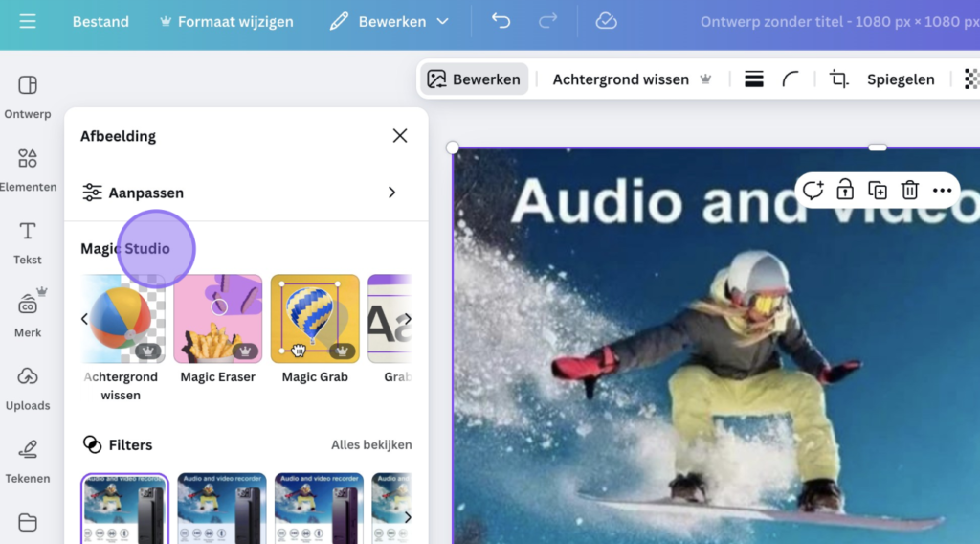Click the top edge handle of image

pos(878,147)
